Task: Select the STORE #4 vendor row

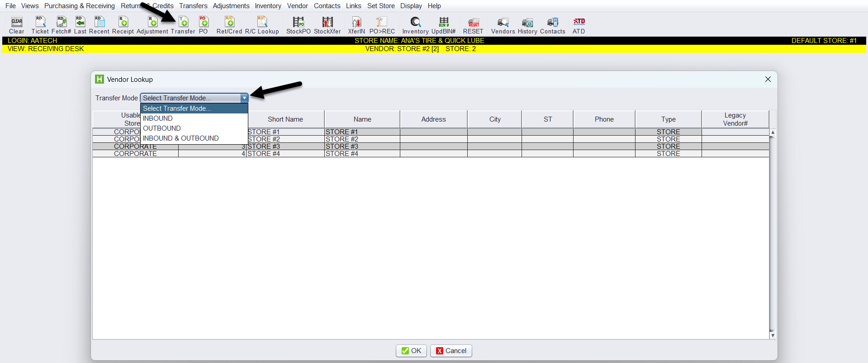Action: [x=362, y=154]
